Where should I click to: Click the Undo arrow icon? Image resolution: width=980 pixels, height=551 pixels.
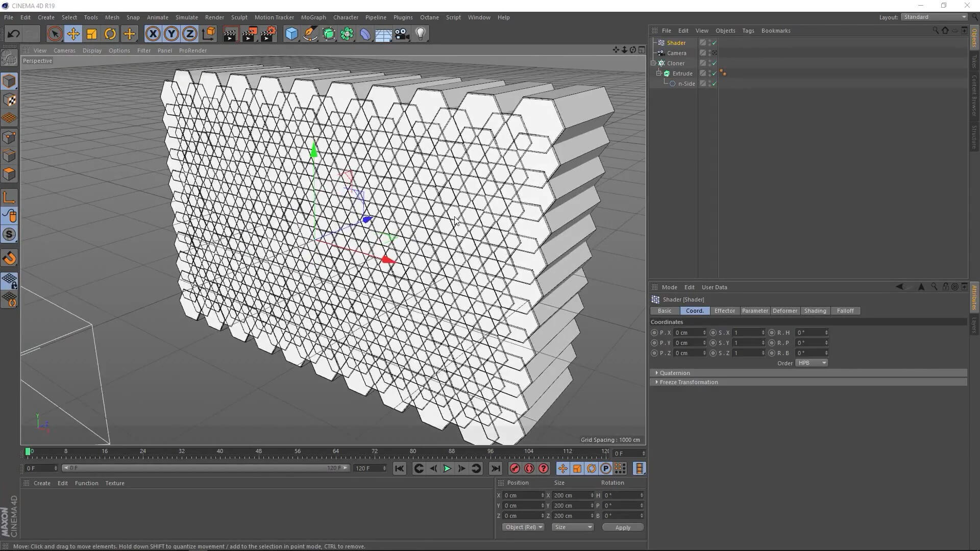click(14, 34)
